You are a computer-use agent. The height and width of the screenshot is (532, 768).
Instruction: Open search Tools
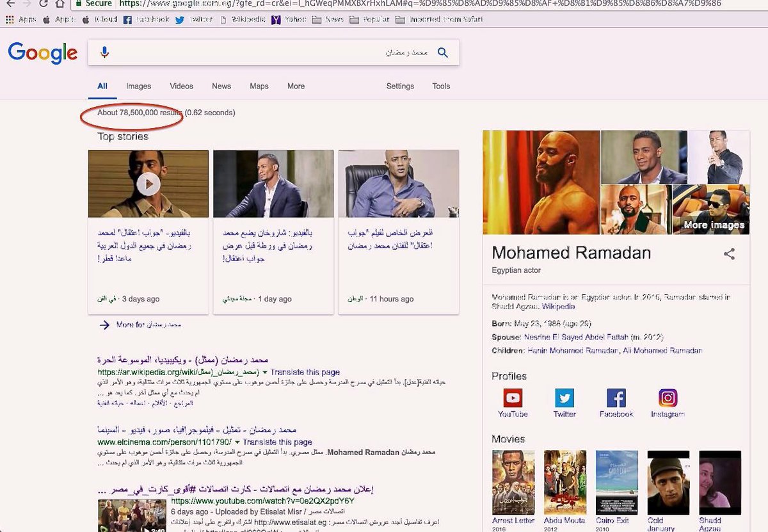click(441, 86)
